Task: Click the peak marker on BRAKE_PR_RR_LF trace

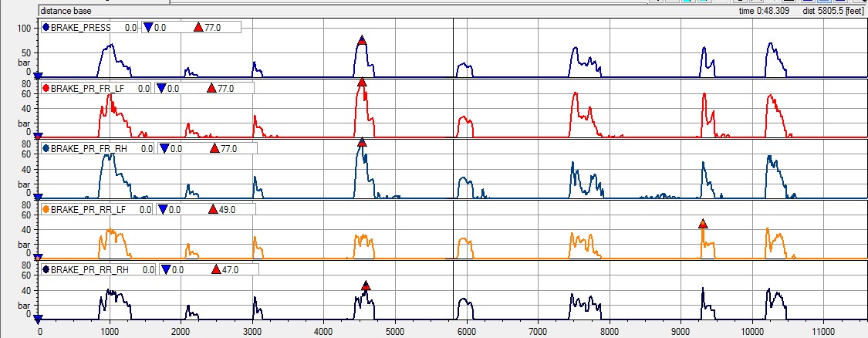Action: (703, 224)
